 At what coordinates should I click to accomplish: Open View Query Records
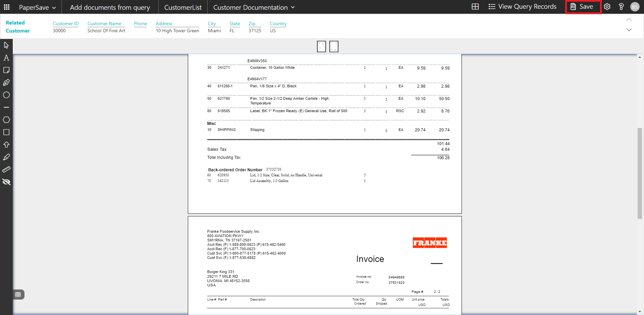click(x=522, y=7)
